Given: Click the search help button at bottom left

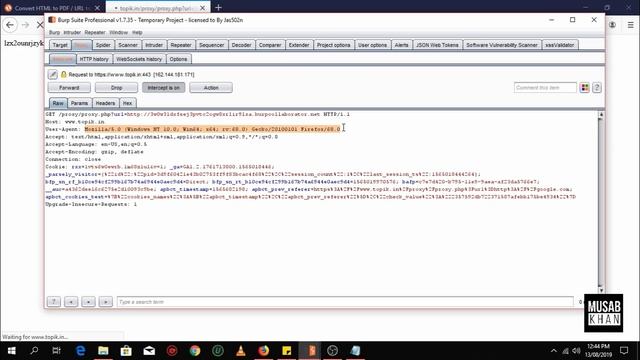Looking at the screenshot, I should [x=53, y=302].
